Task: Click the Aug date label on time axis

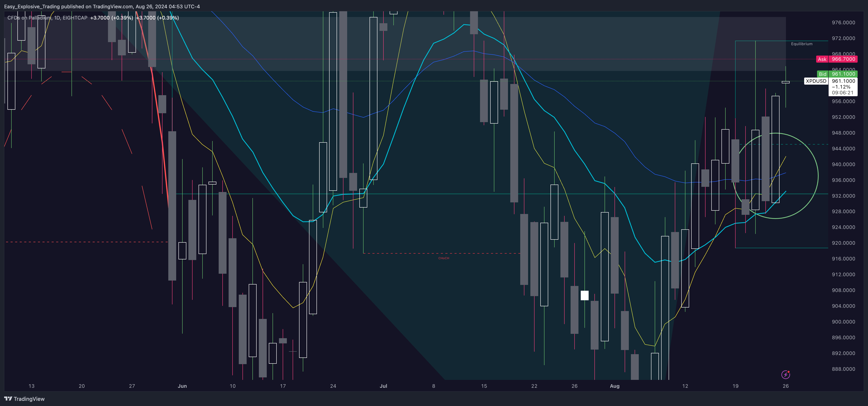Action: click(615, 386)
